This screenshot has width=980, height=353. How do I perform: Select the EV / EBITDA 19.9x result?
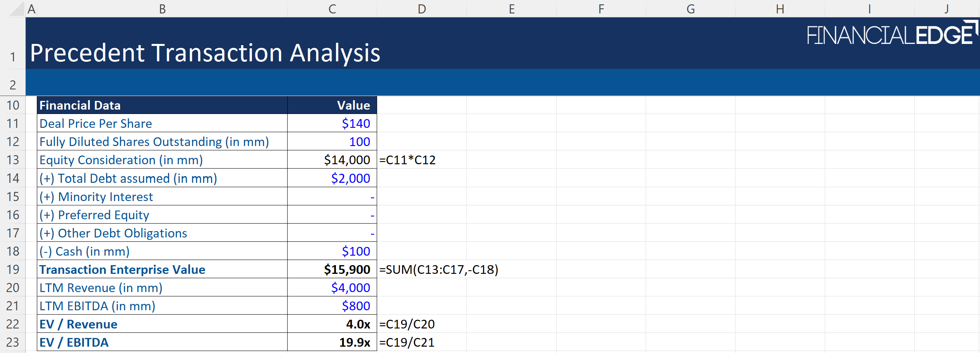point(354,342)
